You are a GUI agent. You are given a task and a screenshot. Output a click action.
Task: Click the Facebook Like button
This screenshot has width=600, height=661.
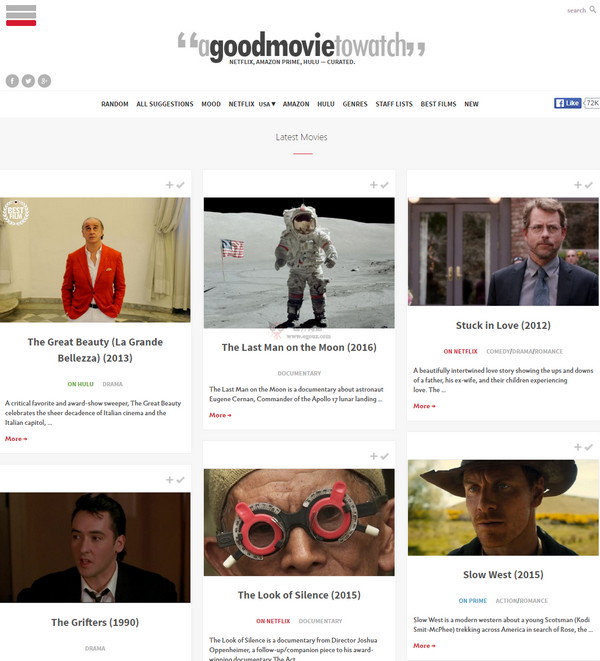568,103
